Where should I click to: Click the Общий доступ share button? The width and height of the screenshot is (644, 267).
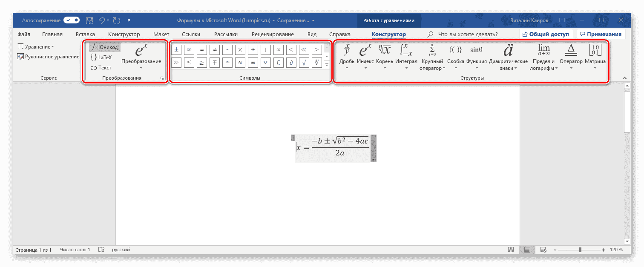(546, 34)
